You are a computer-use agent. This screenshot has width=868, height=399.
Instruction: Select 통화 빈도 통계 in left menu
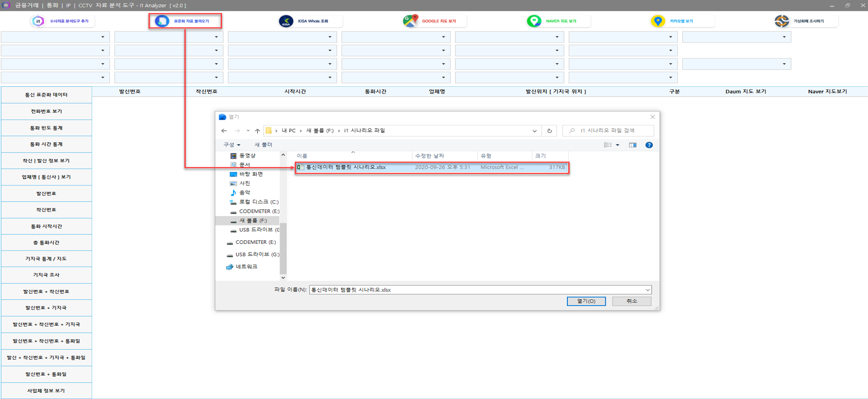[x=47, y=128]
